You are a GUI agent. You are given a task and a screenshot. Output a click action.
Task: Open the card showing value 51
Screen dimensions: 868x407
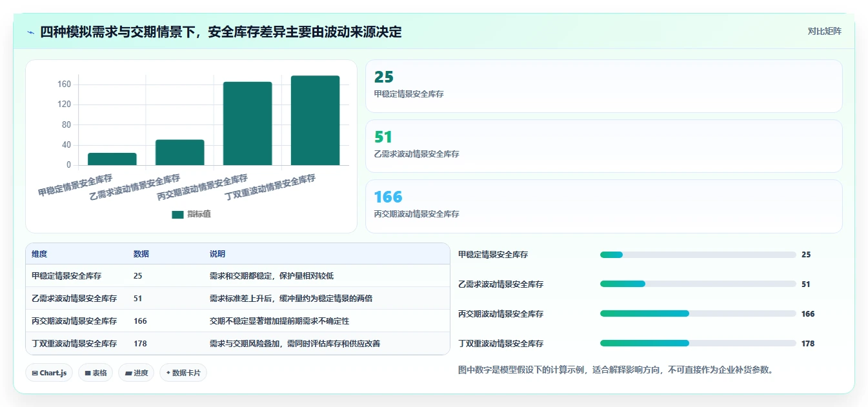point(603,146)
